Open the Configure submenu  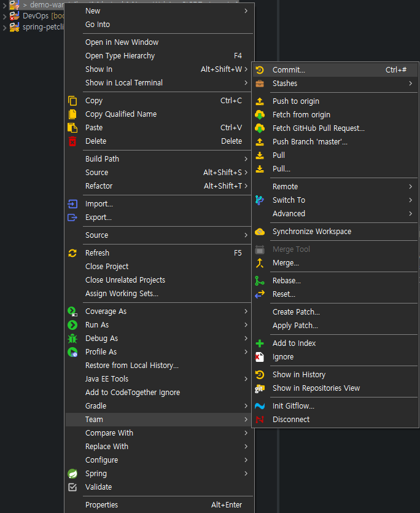point(159,460)
